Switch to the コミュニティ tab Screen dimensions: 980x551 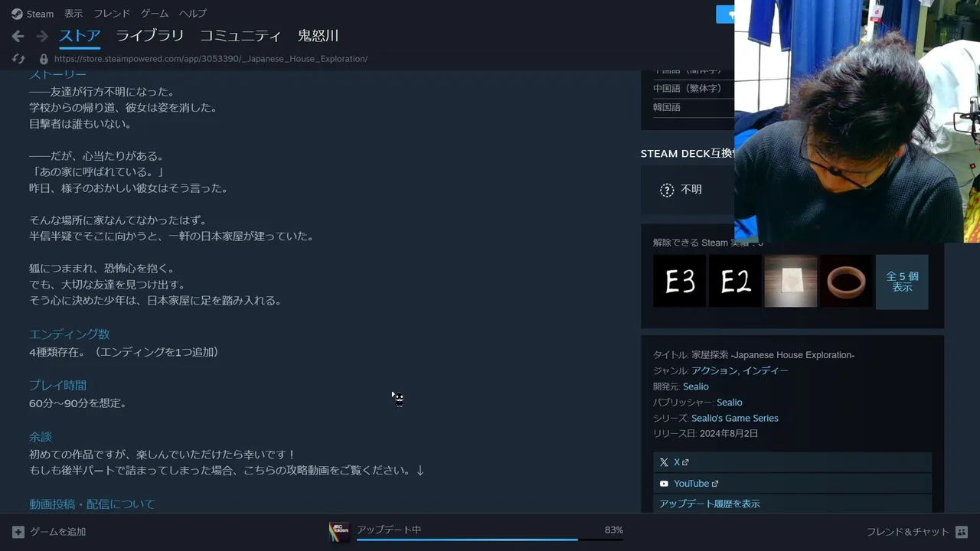tap(240, 36)
